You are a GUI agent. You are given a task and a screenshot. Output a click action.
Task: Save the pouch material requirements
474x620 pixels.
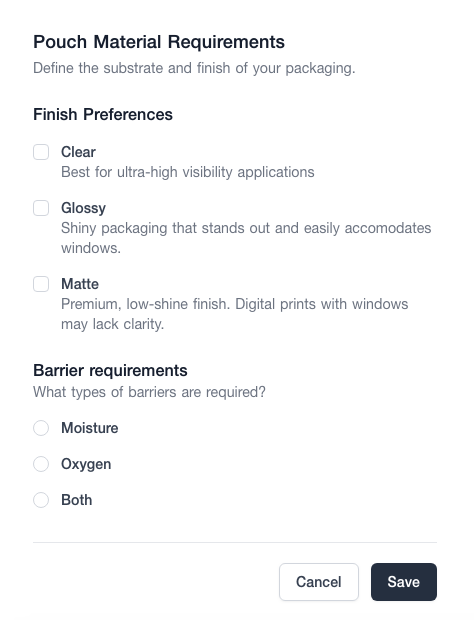404,582
